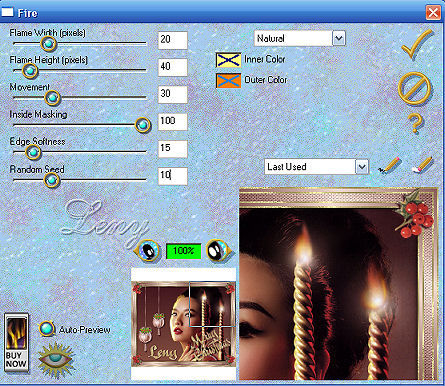
Task: Click the Random Seed value field
Action: pyautogui.click(x=173, y=176)
